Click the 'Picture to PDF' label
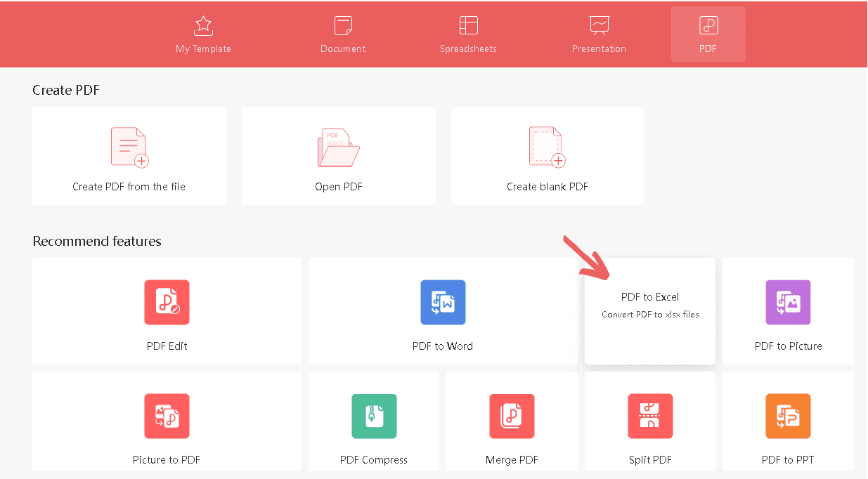The image size is (868, 479). [x=167, y=460]
